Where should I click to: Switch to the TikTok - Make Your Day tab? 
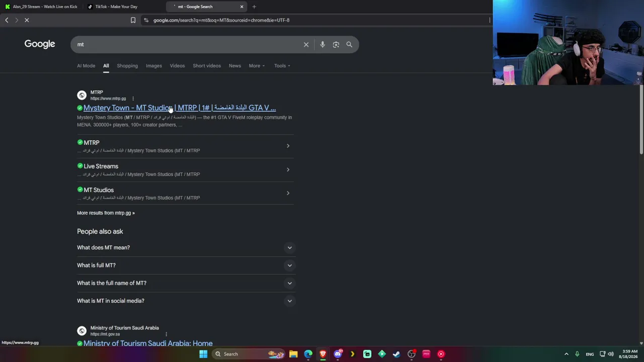(124, 7)
